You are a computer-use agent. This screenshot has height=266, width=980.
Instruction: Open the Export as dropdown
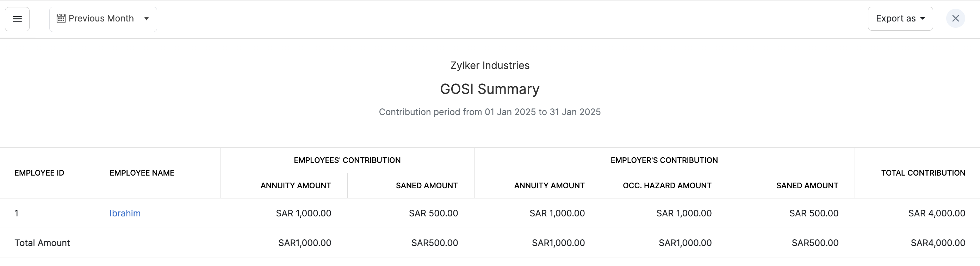coord(900,19)
